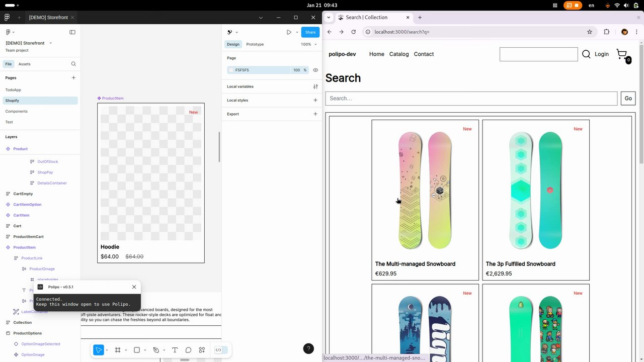This screenshot has width=644, height=362.
Task: Open the multiplayer tools dropdown
Action: click(x=232, y=32)
